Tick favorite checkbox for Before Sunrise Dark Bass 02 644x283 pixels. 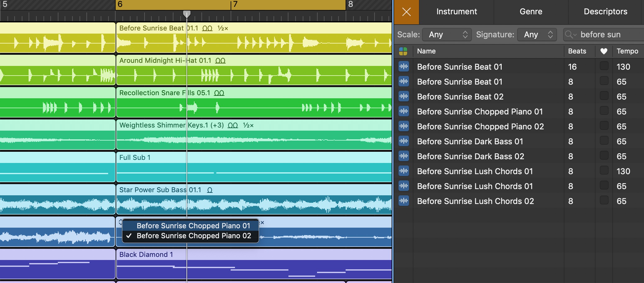[x=604, y=156]
